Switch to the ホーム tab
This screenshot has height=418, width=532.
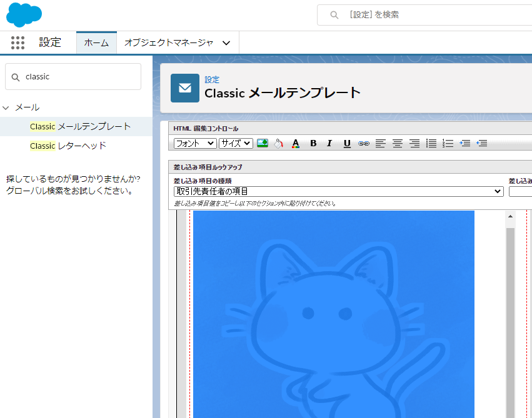[x=96, y=42]
